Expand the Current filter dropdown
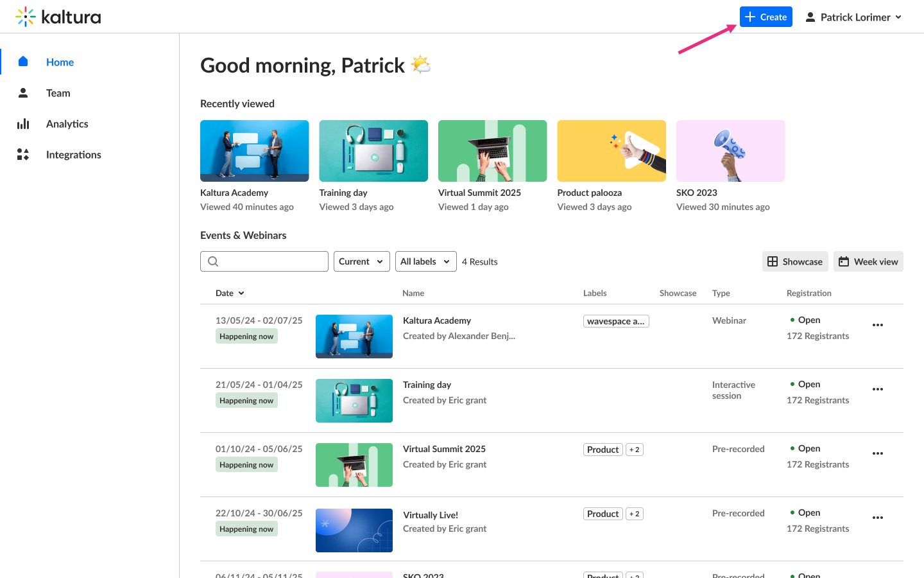This screenshot has width=924, height=578. [x=362, y=261]
